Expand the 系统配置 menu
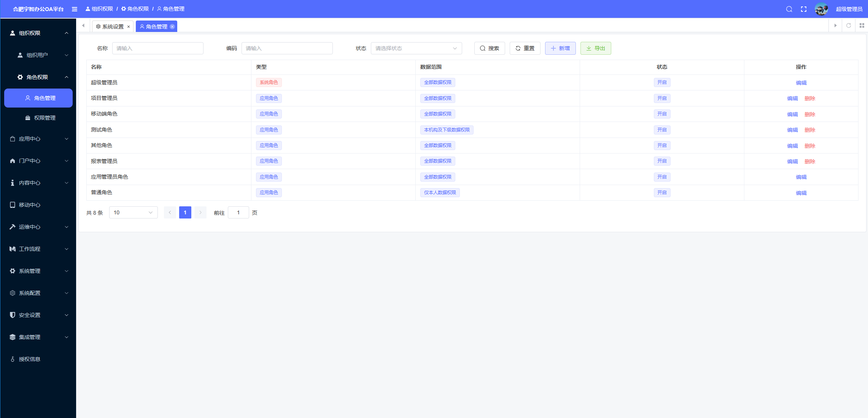 click(x=38, y=293)
